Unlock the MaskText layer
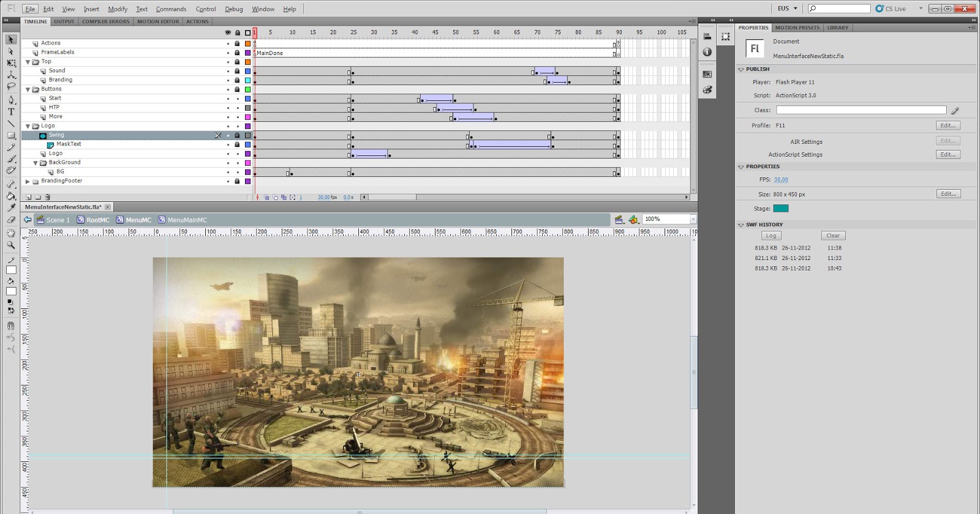Image resolution: width=980 pixels, height=514 pixels. point(238,144)
